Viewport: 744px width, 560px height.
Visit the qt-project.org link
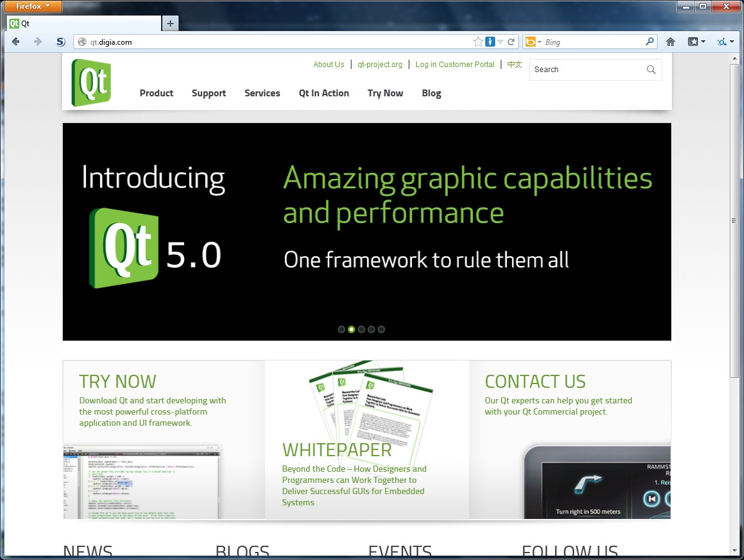(x=380, y=65)
